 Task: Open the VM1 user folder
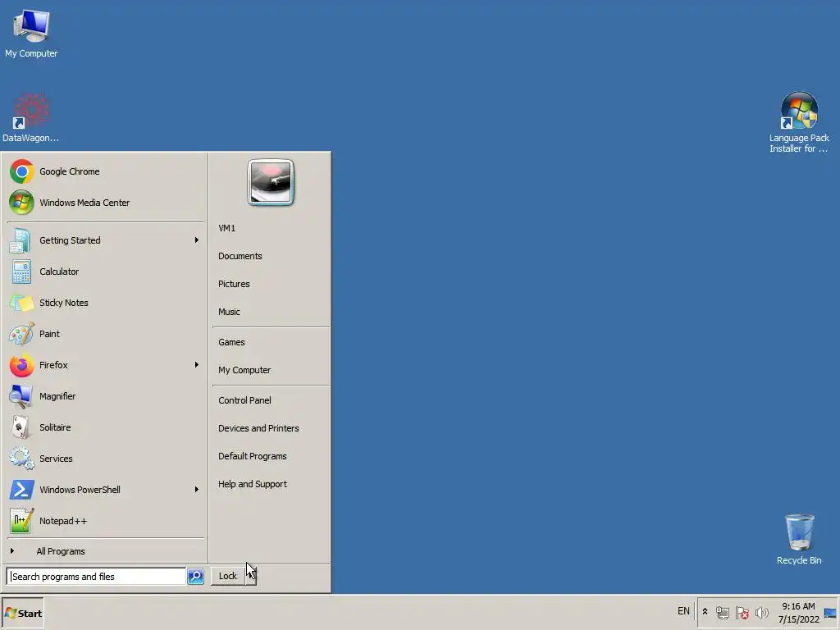226,228
